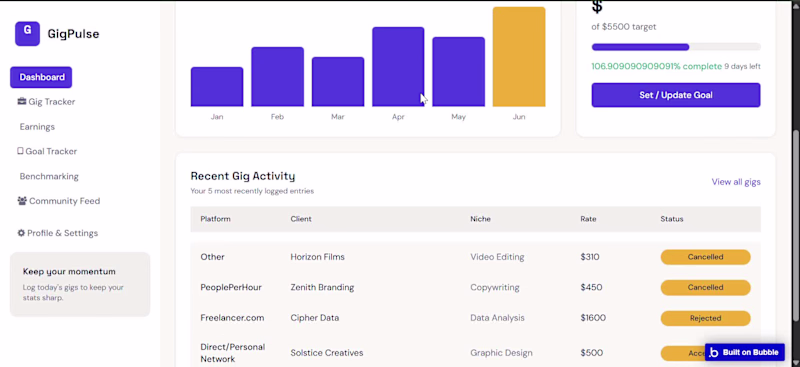Viewport: 800px width, 367px height.
Task: Open the Earnings page in the sidebar
Action: coord(37,127)
